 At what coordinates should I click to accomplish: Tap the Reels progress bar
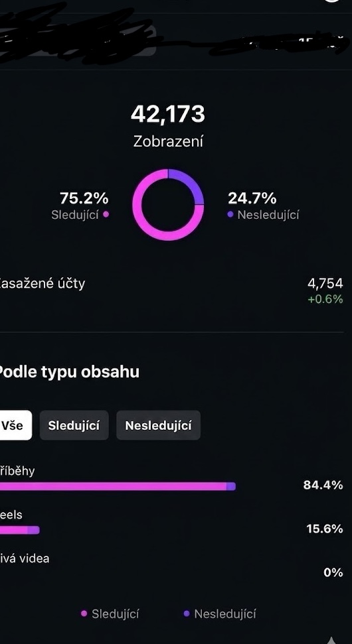pyautogui.click(x=20, y=530)
